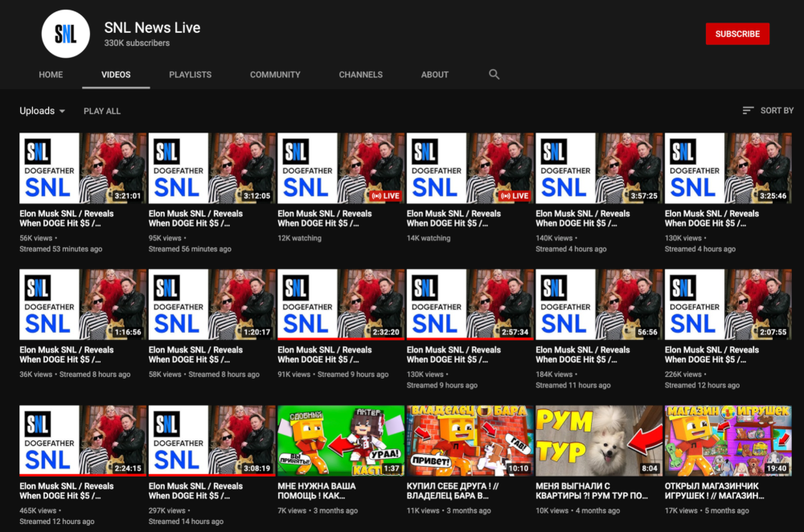Play the thumbnail marked 2:57:34
The width and height of the screenshot is (804, 532).
pyautogui.click(x=470, y=305)
